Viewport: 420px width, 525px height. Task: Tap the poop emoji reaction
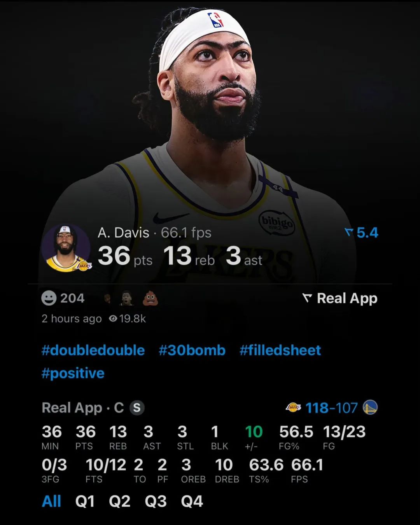(150, 299)
